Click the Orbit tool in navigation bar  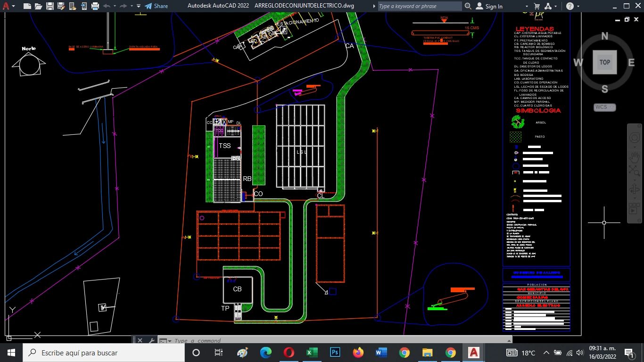pos(635,190)
